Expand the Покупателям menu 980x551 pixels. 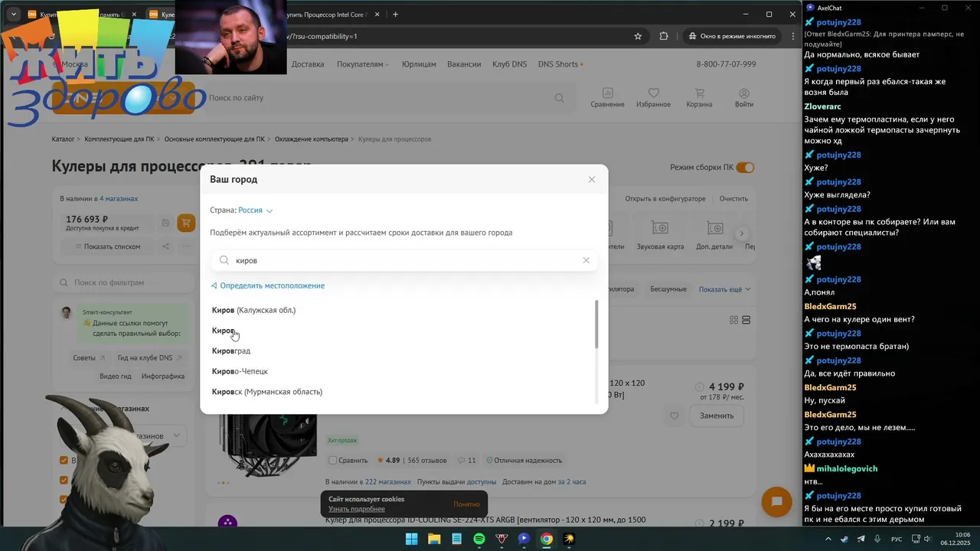click(362, 64)
